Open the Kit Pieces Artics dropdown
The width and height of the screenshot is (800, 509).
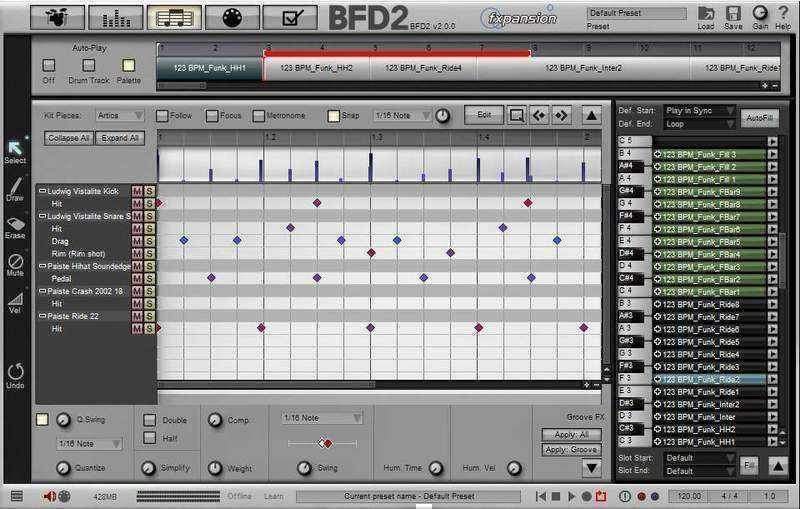pyautogui.click(x=121, y=116)
